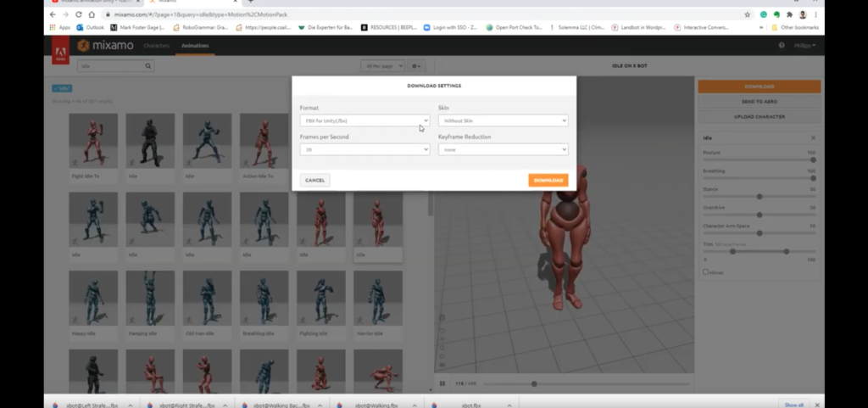Image resolution: width=868 pixels, height=408 pixels.
Task: Pause the animation playback
Action: (x=442, y=383)
